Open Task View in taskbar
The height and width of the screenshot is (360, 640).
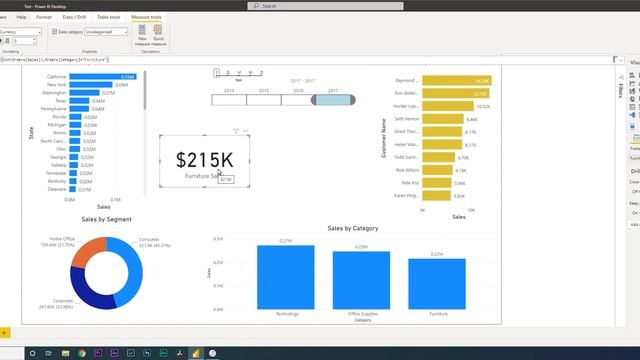[49, 353]
